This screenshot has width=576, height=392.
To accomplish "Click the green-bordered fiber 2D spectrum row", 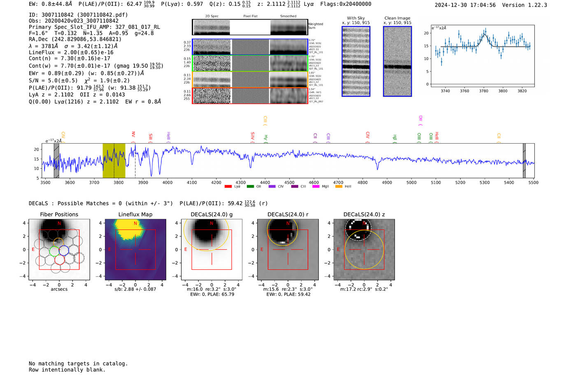I will click(250, 63).
